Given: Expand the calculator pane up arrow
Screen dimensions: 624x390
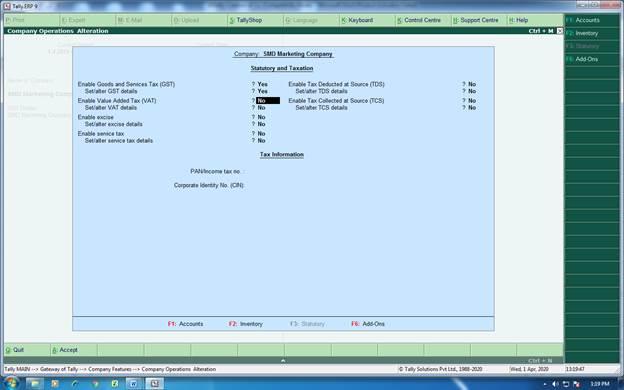Looking at the screenshot, I should click(x=283, y=360).
